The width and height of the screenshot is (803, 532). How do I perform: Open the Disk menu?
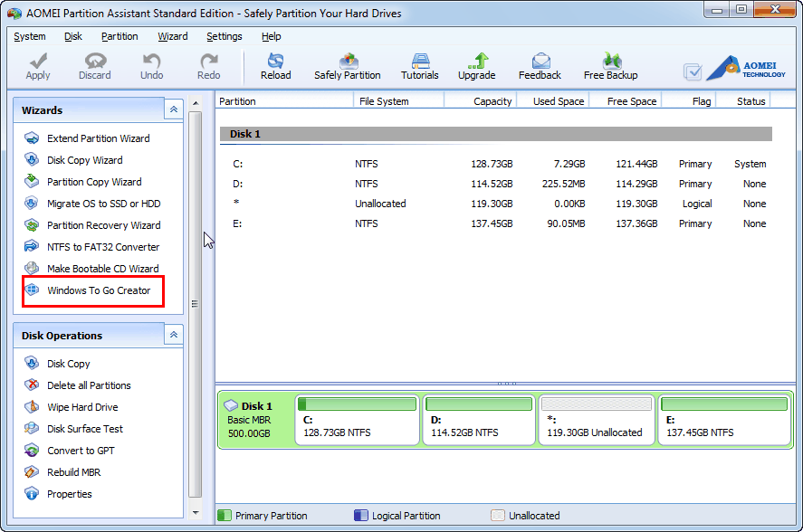pos(73,36)
